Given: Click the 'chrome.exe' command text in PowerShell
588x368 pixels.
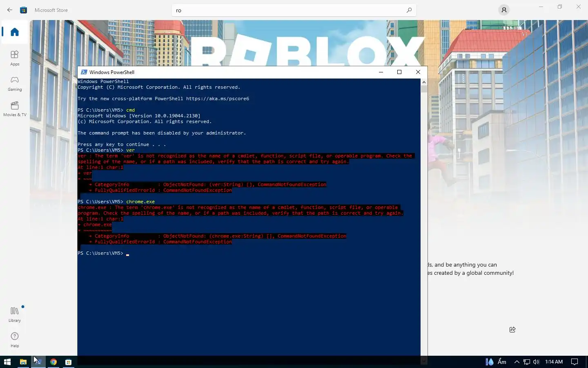Looking at the screenshot, I should 140,202.
